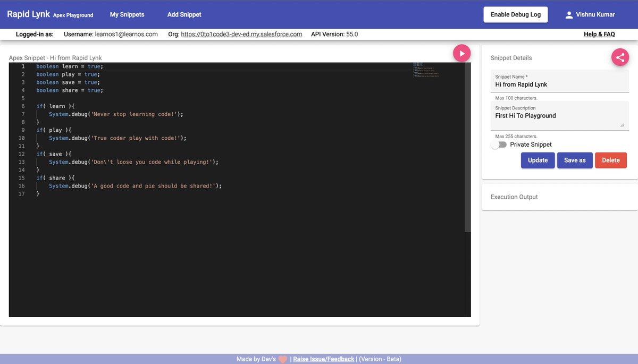The image size is (638, 364).
Task: Click the user profile icon beside Vishnu Kumar
Action: tap(569, 15)
